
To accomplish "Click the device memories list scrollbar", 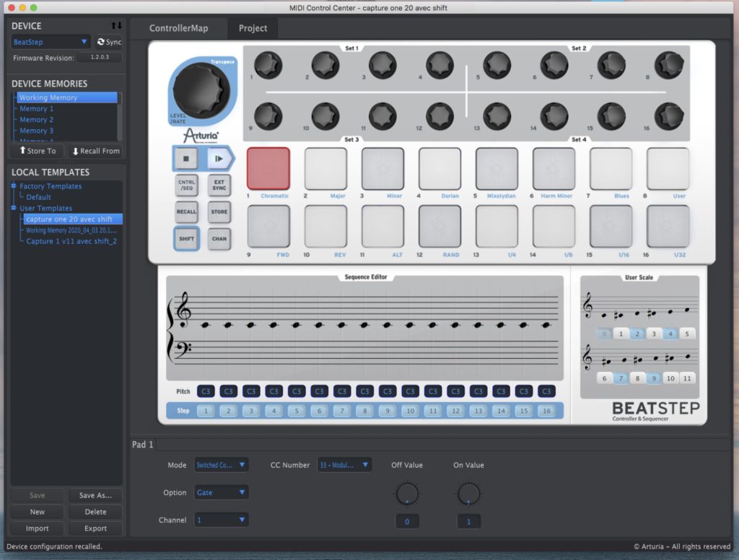I will 121,117.
